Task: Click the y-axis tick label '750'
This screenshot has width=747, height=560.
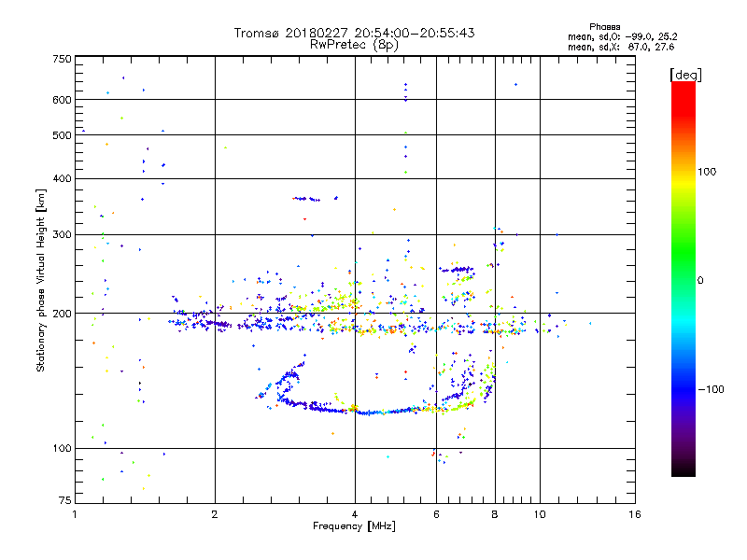Action: pyautogui.click(x=62, y=59)
